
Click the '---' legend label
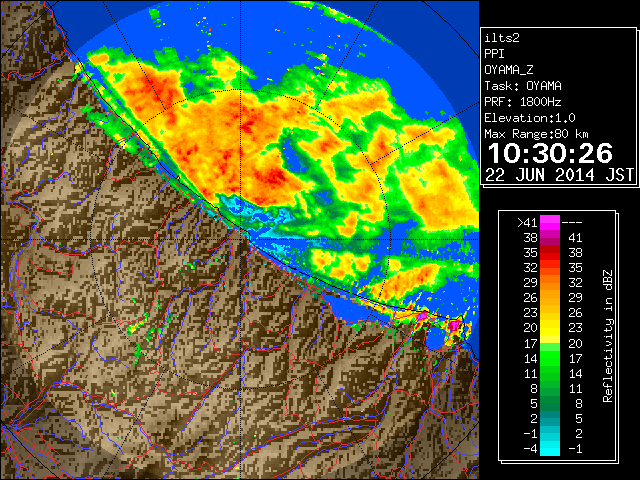pos(572,223)
